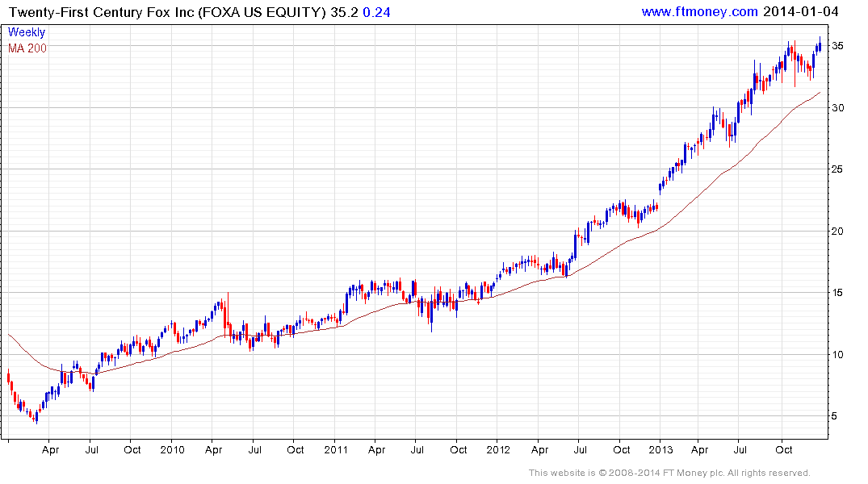Viewport: 868px width, 484px height.
Task: Click the y-axis value '5'
Action: 835,416
